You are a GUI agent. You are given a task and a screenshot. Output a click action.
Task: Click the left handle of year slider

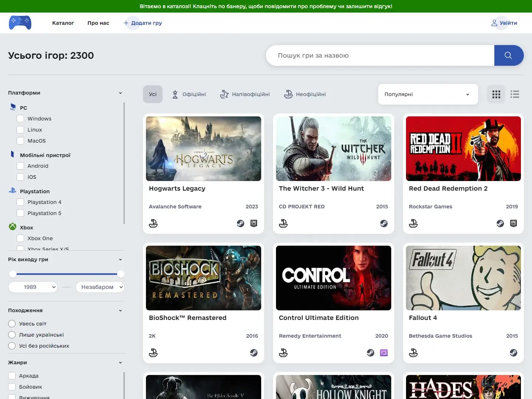click(13, 274)
